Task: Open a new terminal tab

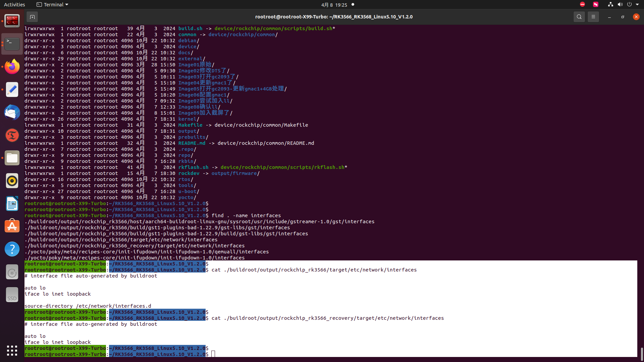Action: point(32,17)
